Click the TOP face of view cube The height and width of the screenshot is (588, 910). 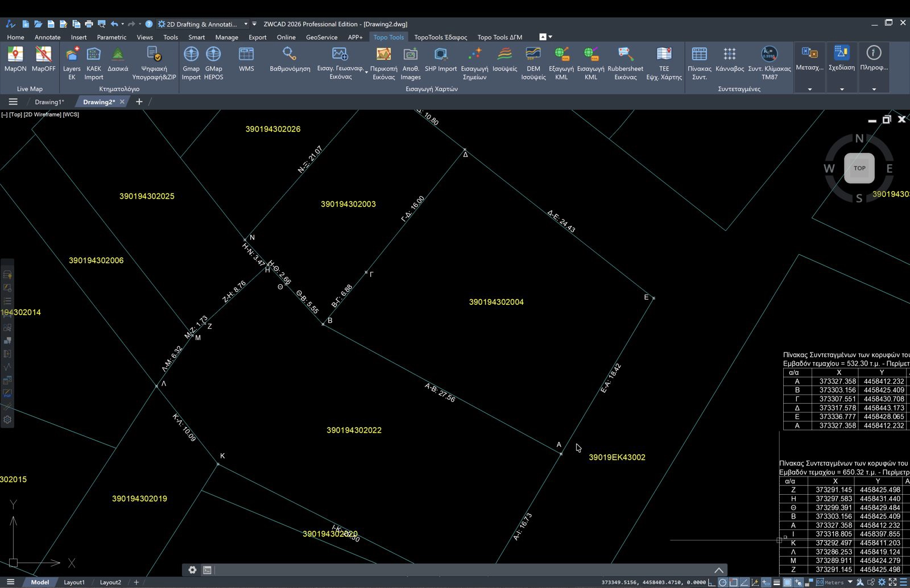859,168
